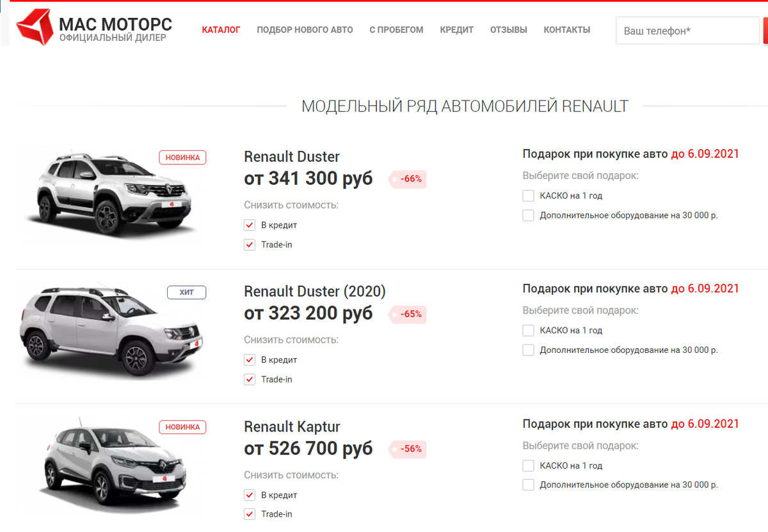
Task: Uncheck В кредит for Renault Duster (2020)
Action: (250, 360)
